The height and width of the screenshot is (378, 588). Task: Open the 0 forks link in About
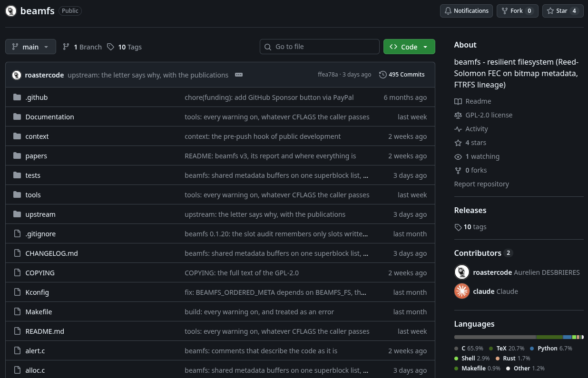tap(470, 170)
